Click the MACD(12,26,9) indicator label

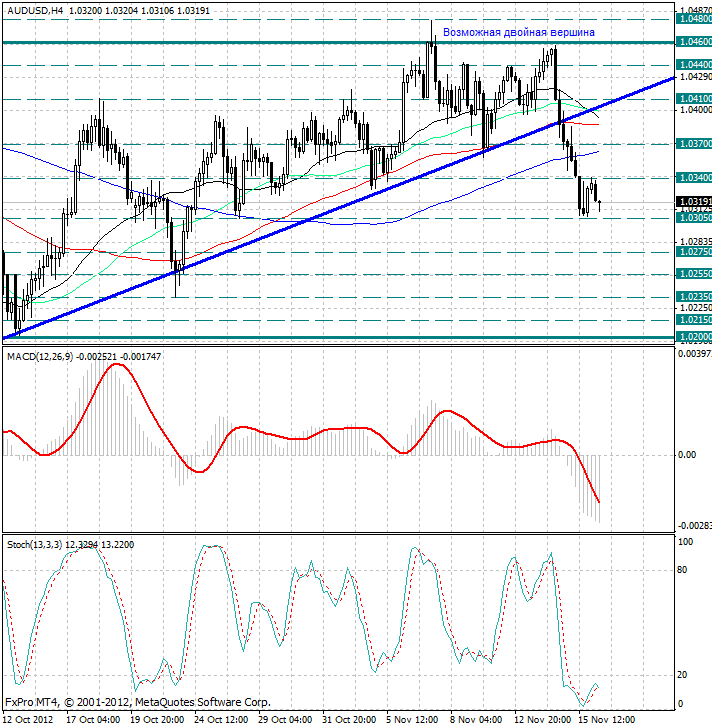[40, 357]
